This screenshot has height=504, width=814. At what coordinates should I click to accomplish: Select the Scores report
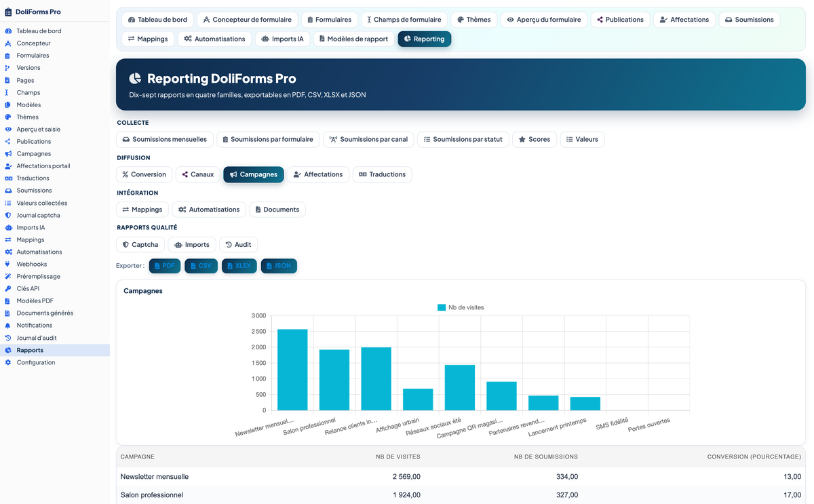(x=535, y=139)
